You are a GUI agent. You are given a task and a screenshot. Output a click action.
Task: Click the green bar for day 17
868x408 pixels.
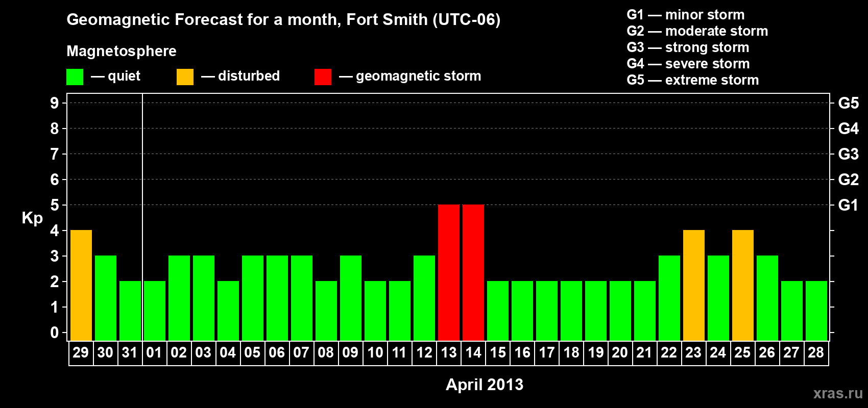click(x=547, y=311)
